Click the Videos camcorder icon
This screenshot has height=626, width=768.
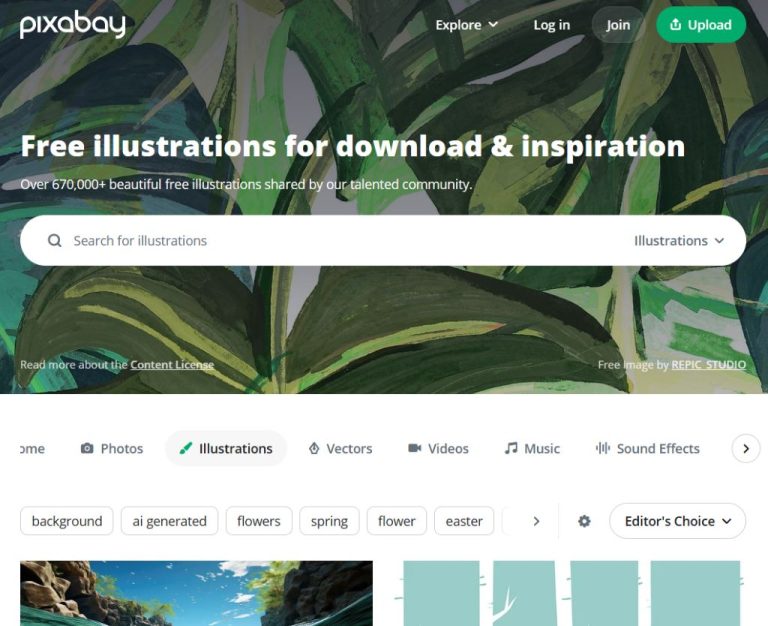click(x=414, y=448)
